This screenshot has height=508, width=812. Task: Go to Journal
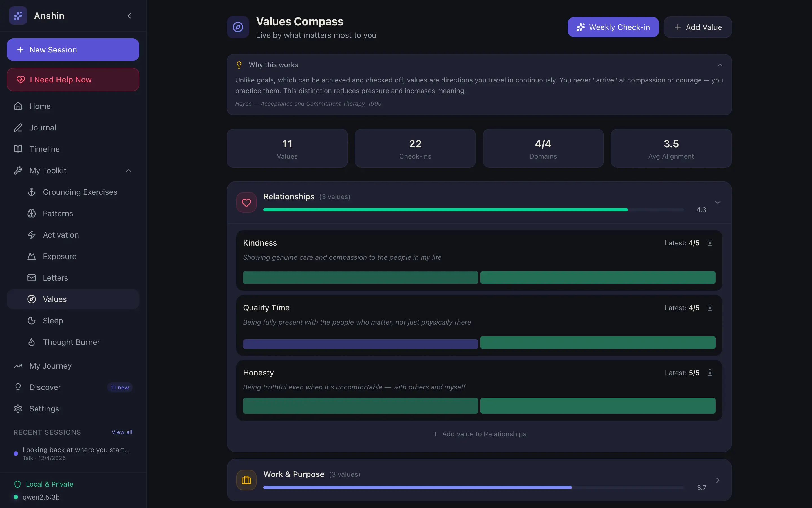(73, 128)
